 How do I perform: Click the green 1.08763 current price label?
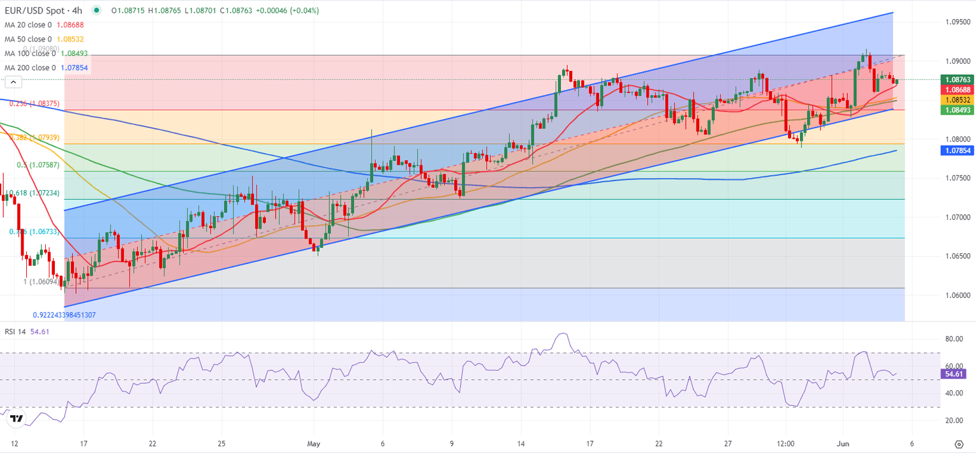pyautogui.click(x=958, y=80)
